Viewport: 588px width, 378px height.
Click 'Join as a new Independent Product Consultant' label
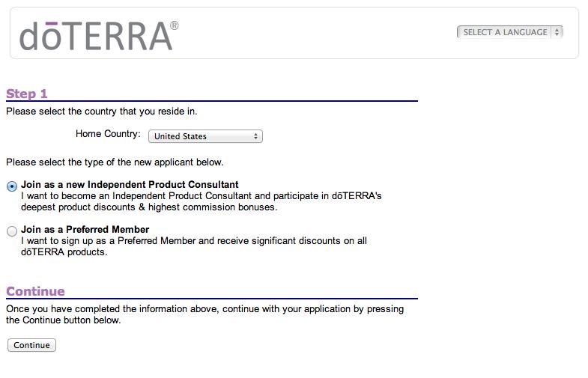click(130, 184)
